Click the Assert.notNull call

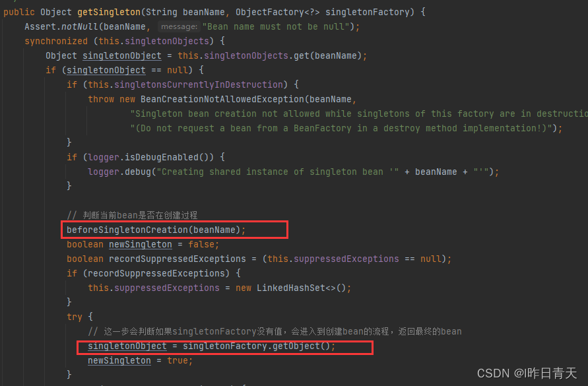[61, 26]
